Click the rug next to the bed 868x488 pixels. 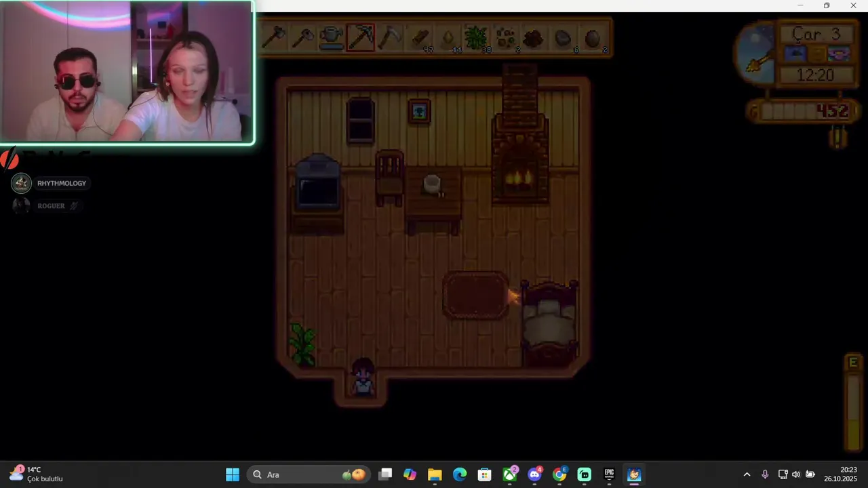point(476,296)
